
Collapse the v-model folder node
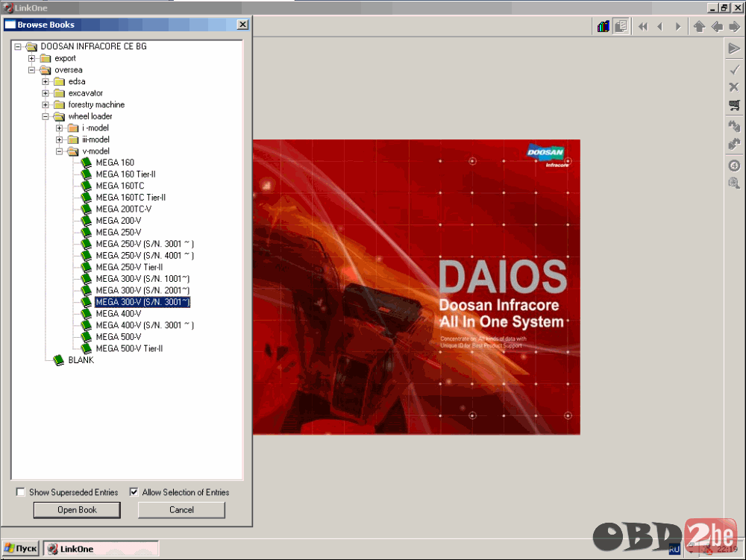59,151
